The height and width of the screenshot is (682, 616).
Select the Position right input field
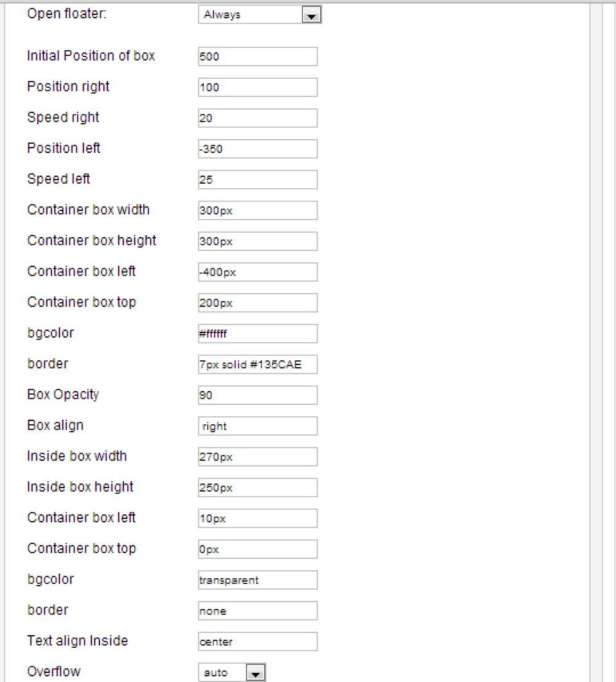coord(257,87)
